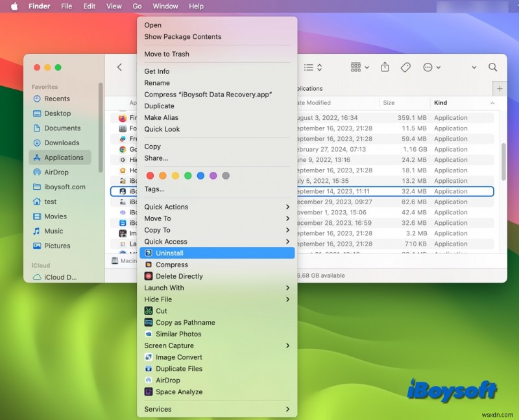Expand the Quick Access submenu
The width and height of the screenshot is (519, 420).
217,241
